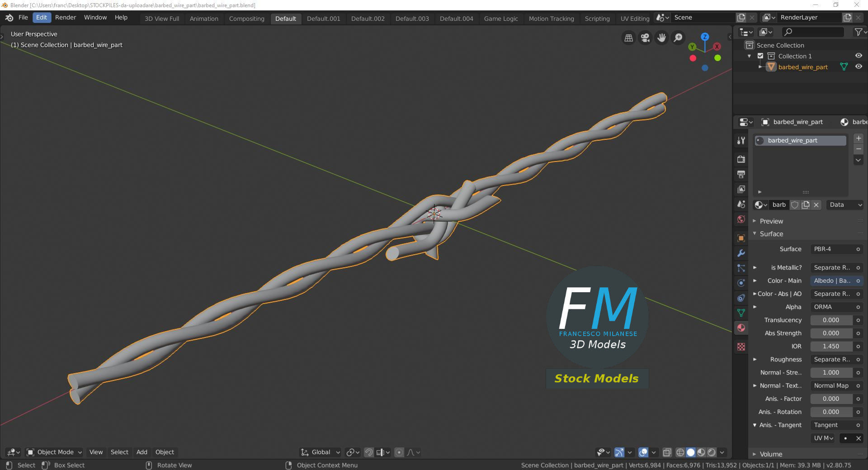Open World properties tab

coord(741,219)
